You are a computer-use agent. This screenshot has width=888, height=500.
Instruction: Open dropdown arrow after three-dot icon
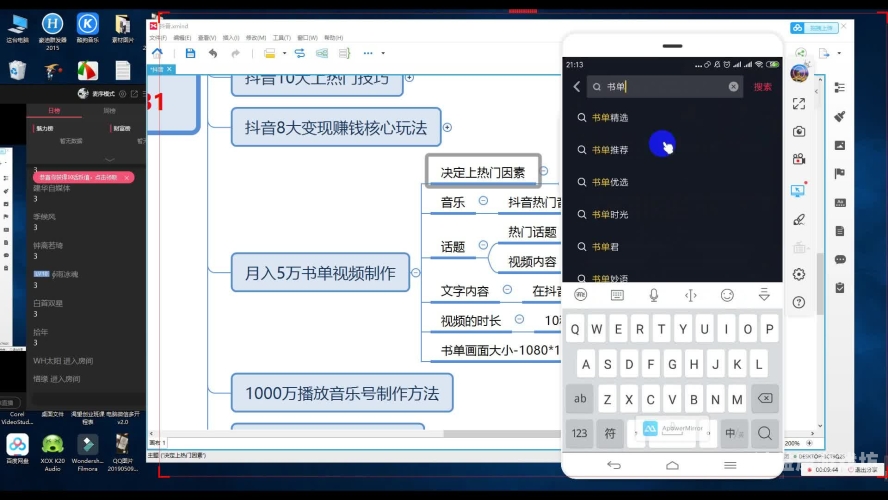point(383,53)
